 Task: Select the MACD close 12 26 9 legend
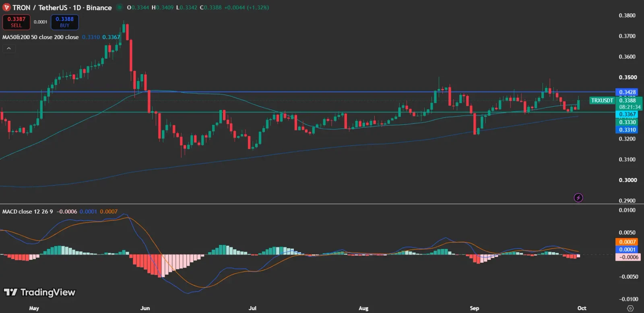[27, 211]
